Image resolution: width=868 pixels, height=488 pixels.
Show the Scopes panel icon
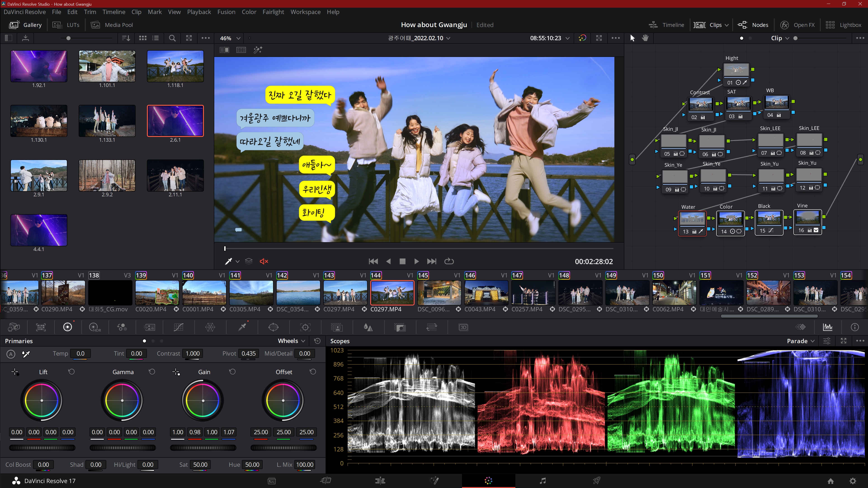coord(828,327)
